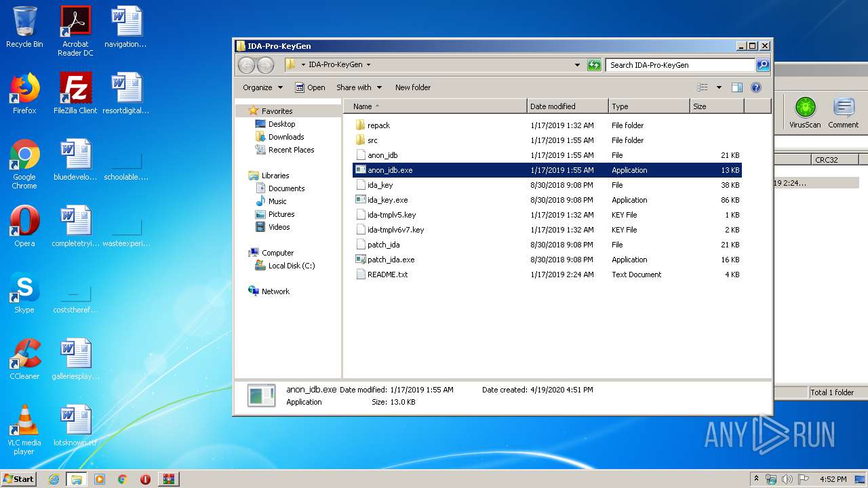Launch VLC media player shortcut
The width and height of the screenshot is (868, 488).
click(24, 430)
